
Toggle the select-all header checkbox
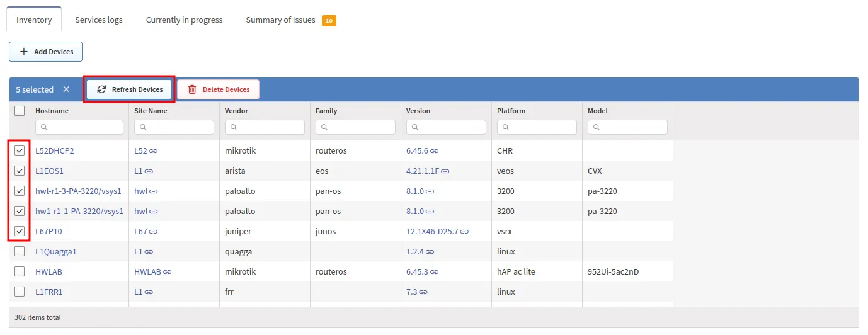pos(20,111)
